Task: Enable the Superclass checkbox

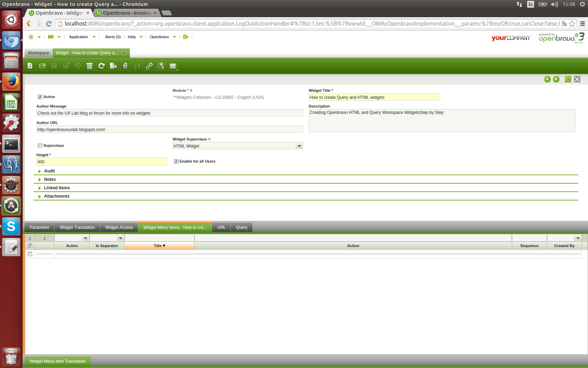Action: coord(40,146)
